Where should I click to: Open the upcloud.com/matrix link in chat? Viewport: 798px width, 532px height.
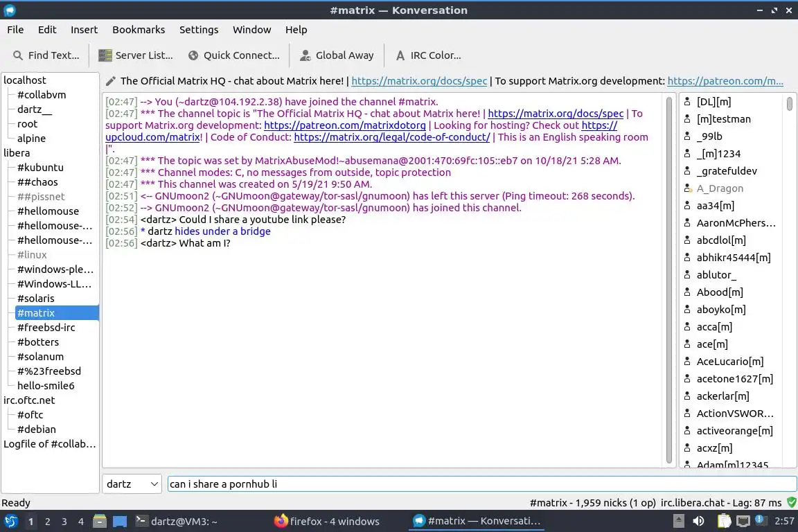pyautogui.click(x=152, y=137)
